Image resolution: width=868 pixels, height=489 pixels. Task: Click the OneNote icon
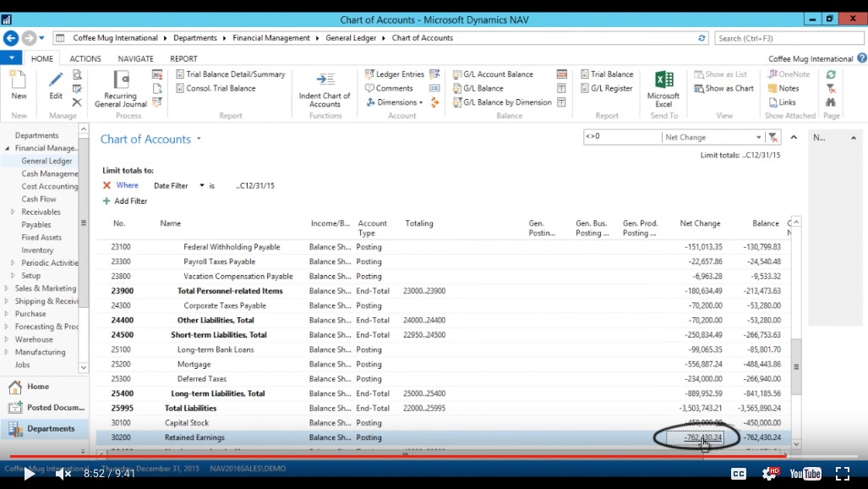pyautogui.click(x=772, y=74)
